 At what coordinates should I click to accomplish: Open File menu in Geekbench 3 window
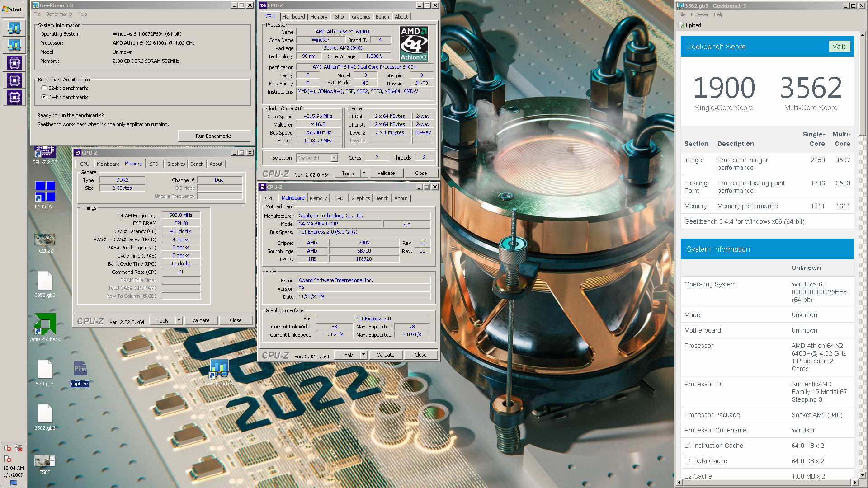point(37,14)
